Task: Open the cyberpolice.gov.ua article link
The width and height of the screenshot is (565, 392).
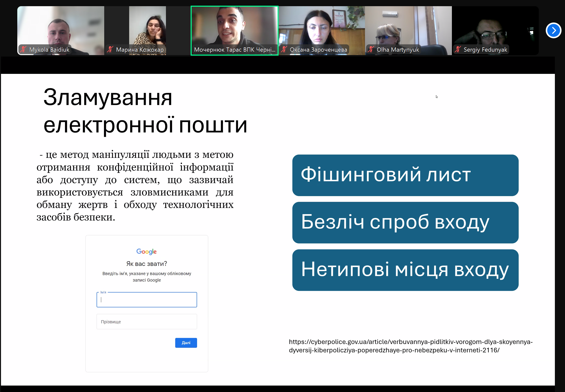Action: pyautogui.click(x=411, y=346)
